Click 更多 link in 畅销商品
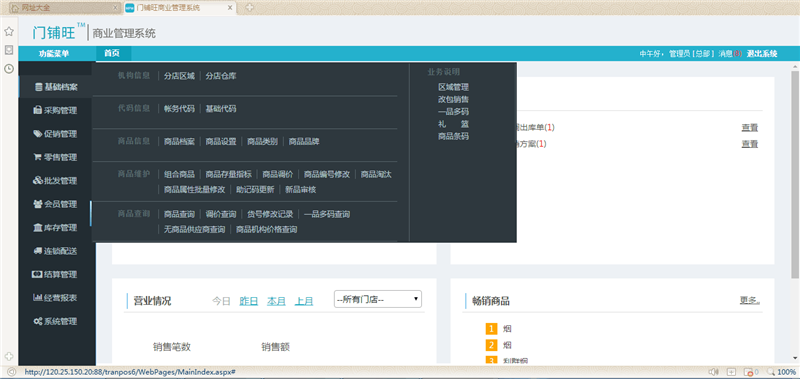Image resolution: width=800 pixels, height=379 pixels. click(x=749, y=300)
